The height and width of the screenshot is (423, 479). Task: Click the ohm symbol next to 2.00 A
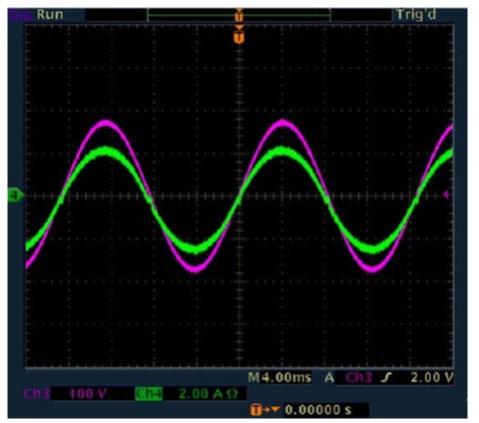[x=231, y=394]
